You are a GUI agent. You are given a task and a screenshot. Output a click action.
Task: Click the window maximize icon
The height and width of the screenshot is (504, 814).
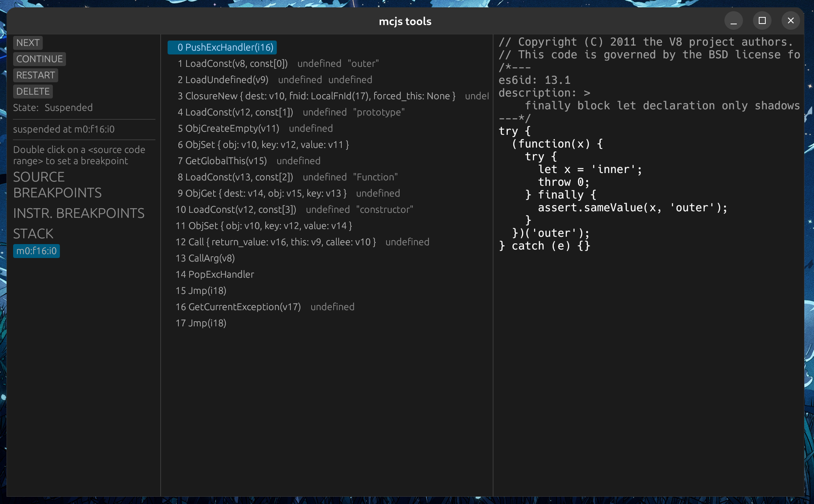[x=762, y=20]
